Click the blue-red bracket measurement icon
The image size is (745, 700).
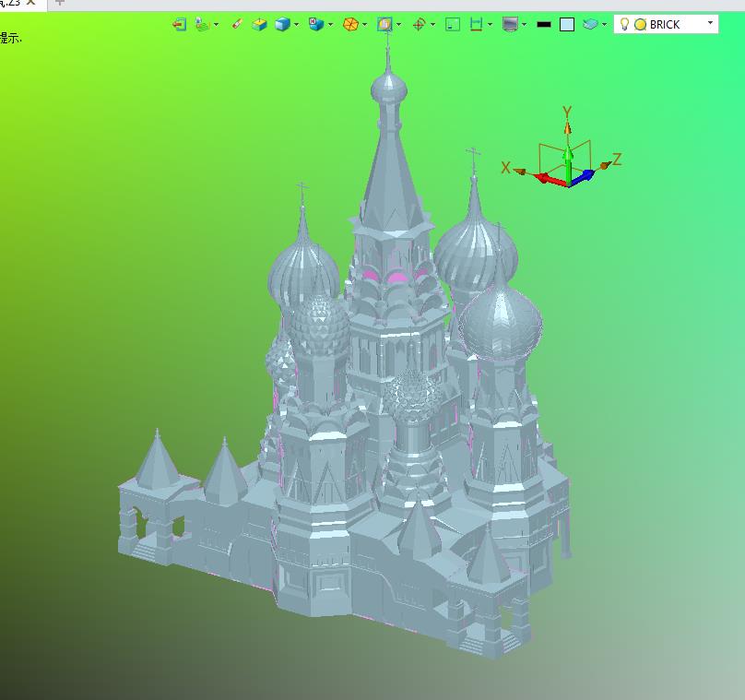click(x=476, y=24)
